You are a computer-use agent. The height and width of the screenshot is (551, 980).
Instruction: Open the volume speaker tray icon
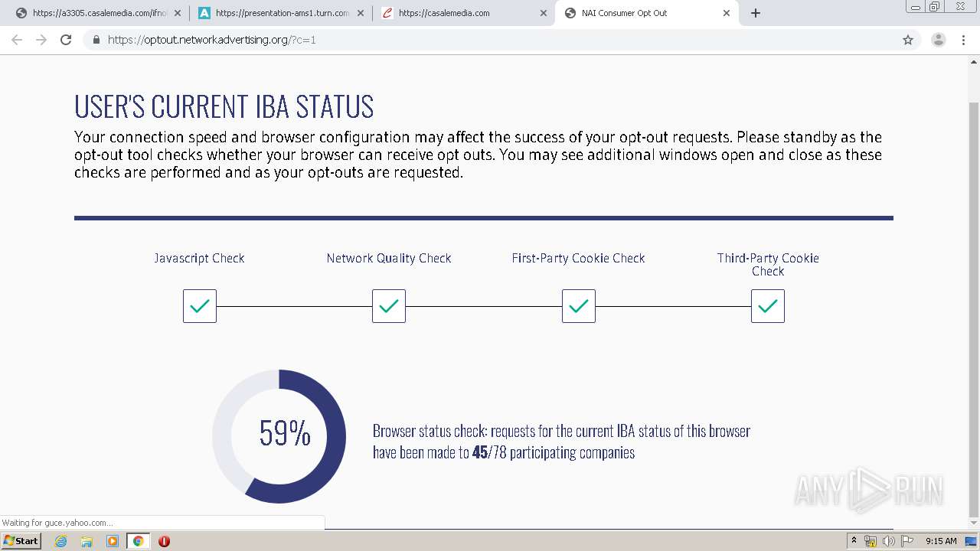pyautogui.click(x=888, y=541)
